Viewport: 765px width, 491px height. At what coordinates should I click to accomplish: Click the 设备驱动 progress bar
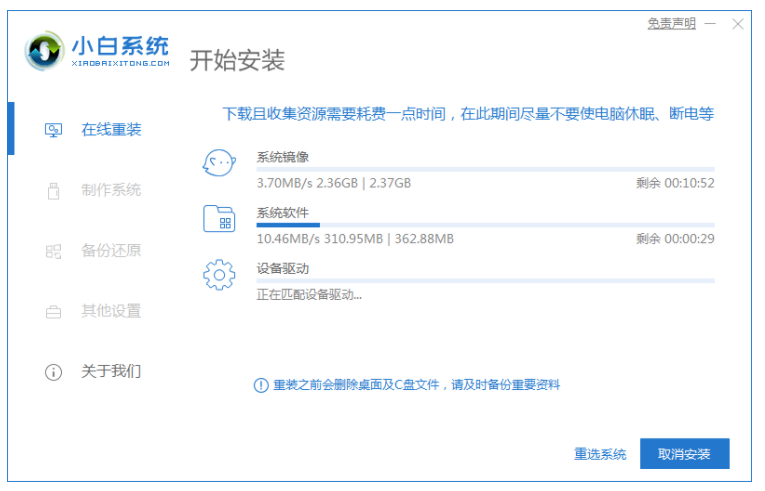485,281
